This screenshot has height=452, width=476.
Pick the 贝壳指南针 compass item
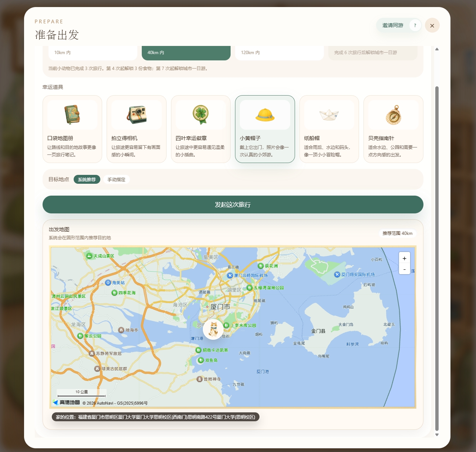393,129
